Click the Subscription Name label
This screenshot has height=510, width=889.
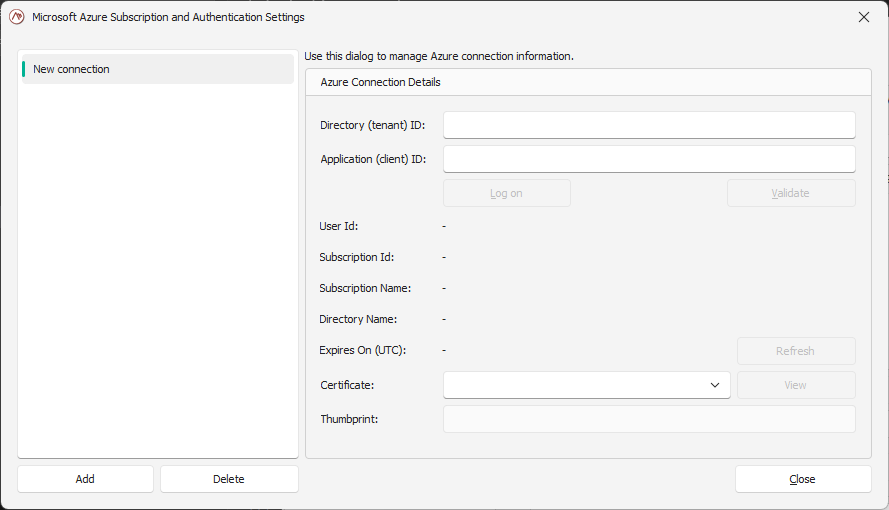point(365,288)
